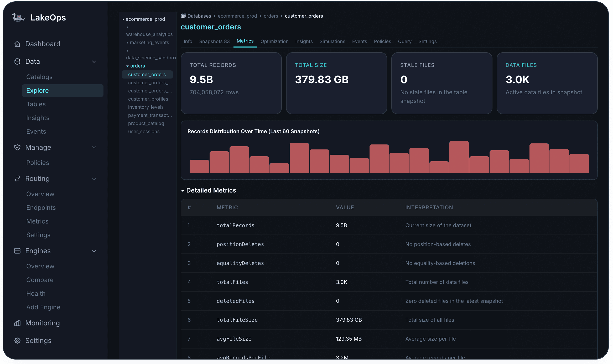Collapse the Routing section chevron
Viewport: 613px width, 364px height.
[94, 179]
